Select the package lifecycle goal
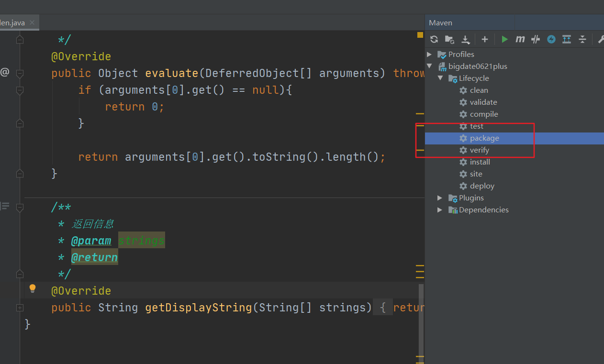Image resolution: width=604 pixels, height=364 pixels. pos(484,138)
